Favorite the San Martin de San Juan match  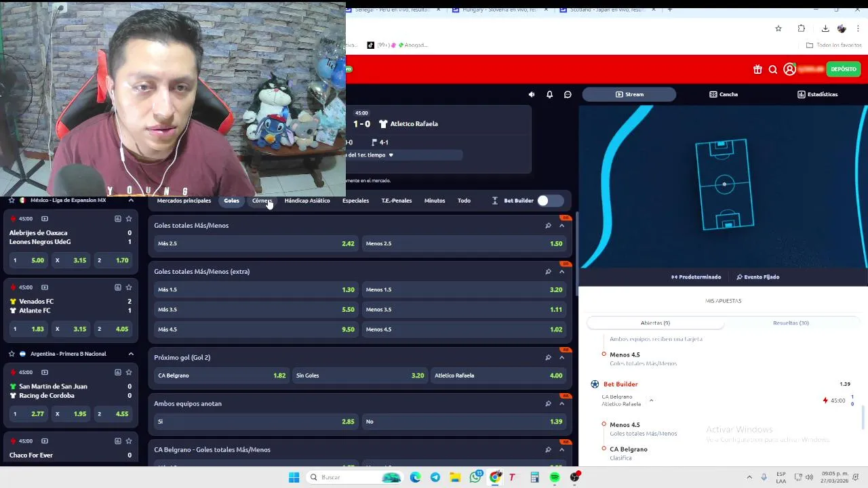tap(129, 372)
